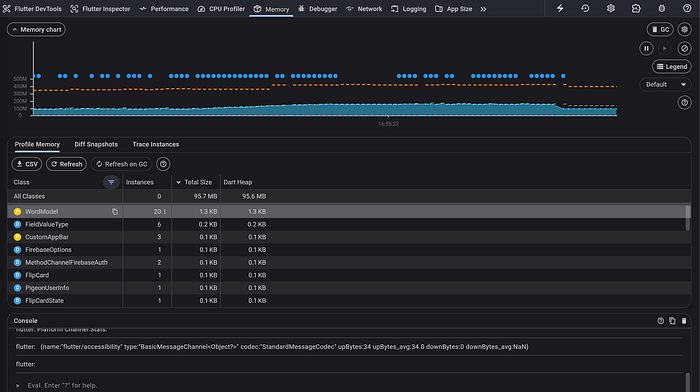Click the hot reload lightning icon
The height and width of the screenshot is (392, 700).
click(x=560, y=8)
